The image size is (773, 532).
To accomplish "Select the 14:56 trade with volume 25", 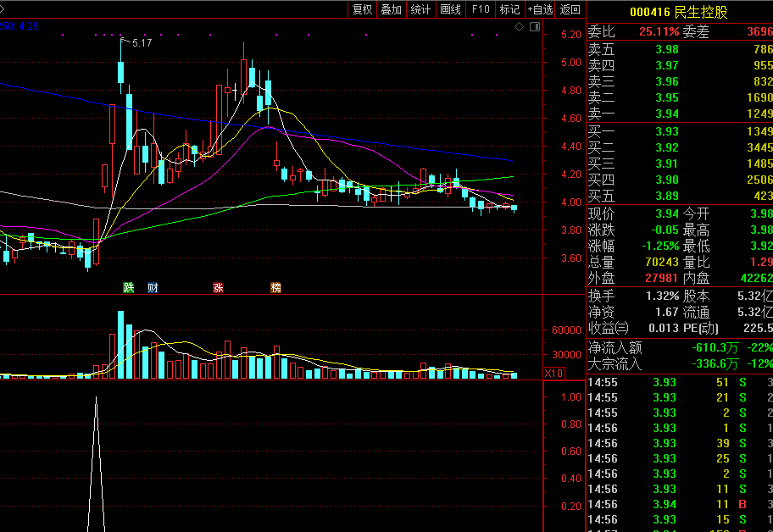I will click(680, 459).
